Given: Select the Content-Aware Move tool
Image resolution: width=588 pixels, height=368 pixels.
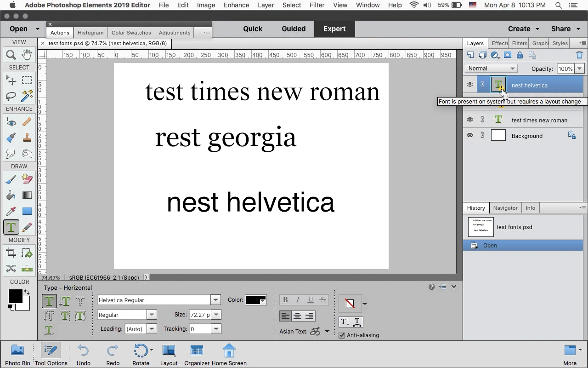Looking at the screenshot, I should tap(11, 269).
